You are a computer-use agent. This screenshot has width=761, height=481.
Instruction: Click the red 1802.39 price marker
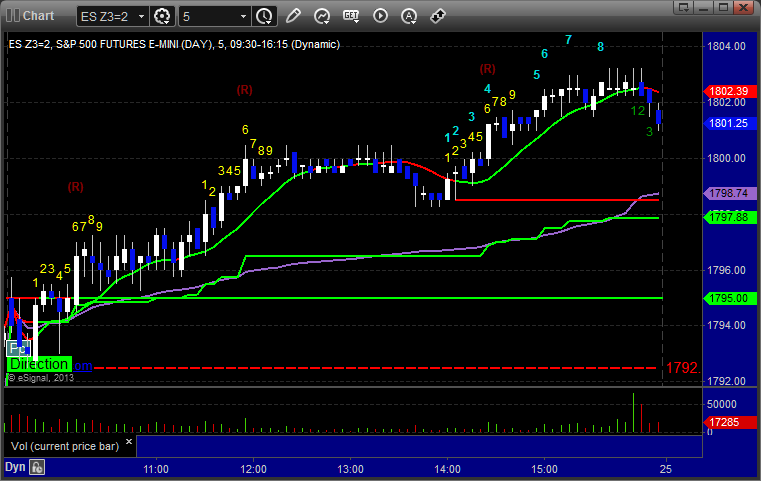729,91
